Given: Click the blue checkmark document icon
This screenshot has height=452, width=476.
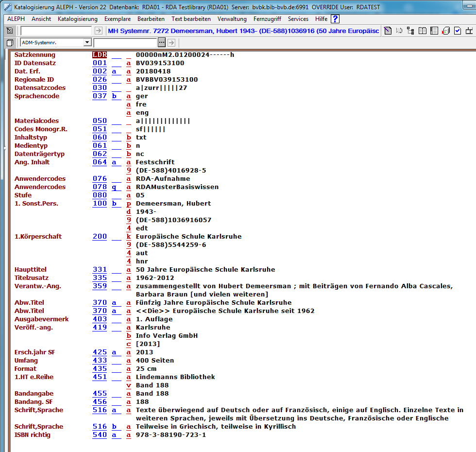Looking at the screenshot, I should (458, 31).
